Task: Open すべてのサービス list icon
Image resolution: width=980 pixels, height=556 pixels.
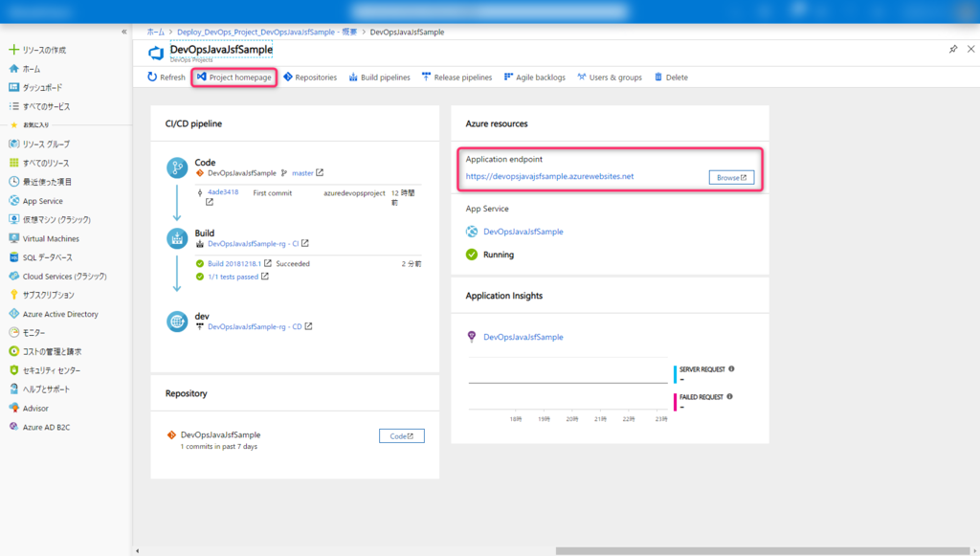Action: tap(13, 106)
